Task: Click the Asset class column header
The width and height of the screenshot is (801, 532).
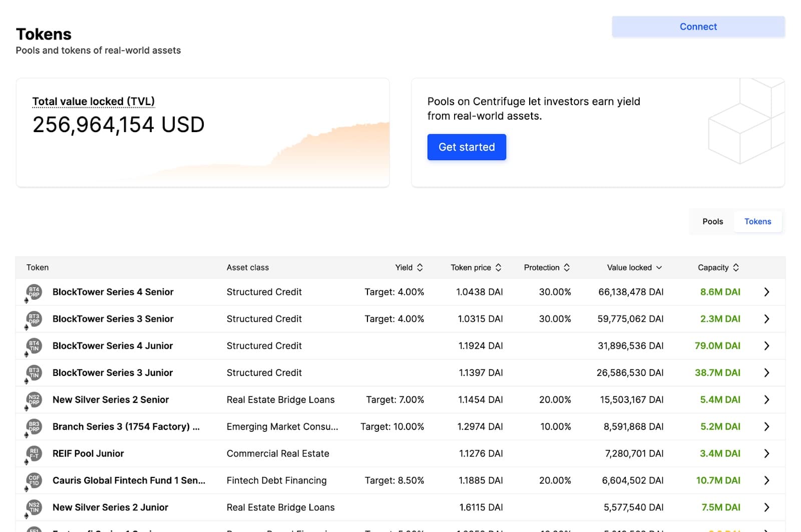Action: point(247,267)
